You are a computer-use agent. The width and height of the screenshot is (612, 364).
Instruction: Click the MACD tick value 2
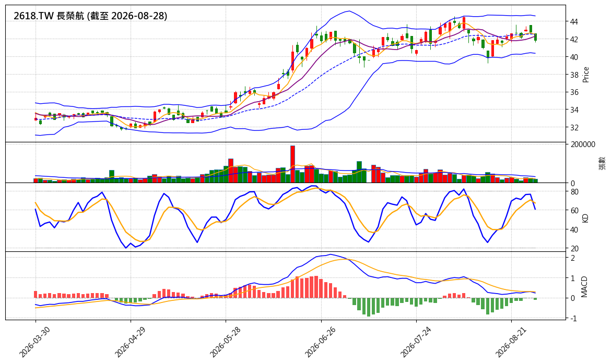point(572,258)
